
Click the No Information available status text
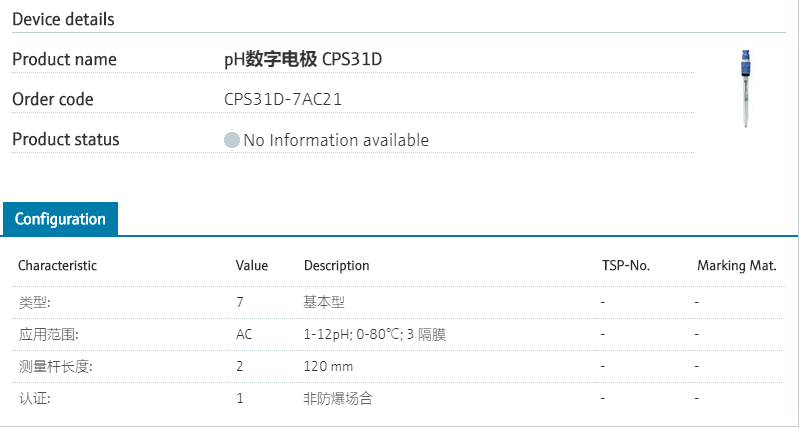[x=336, y=140]
